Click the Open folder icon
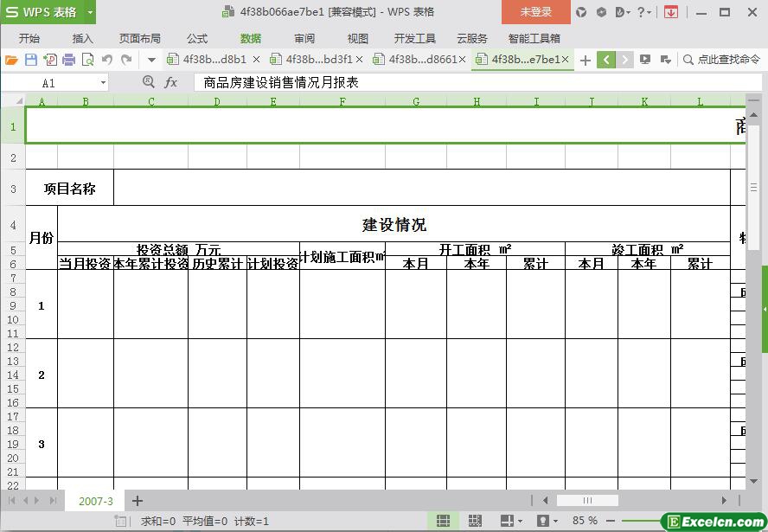The image size is (768, 532). coord(11,60)
